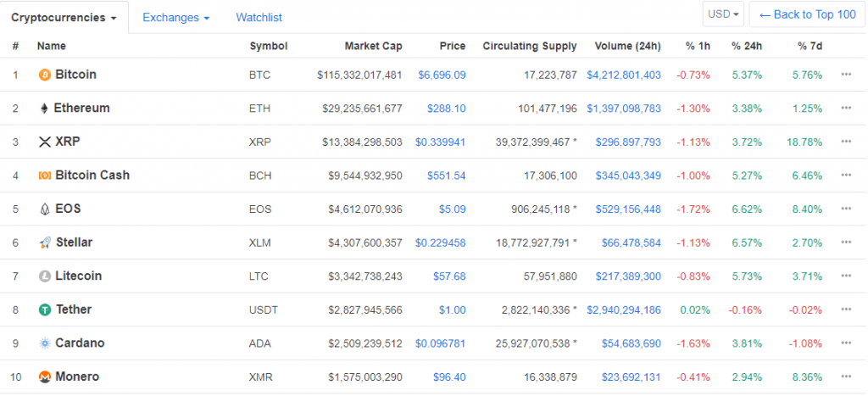Go Back to Top 100

pyautogui.click(x=807, y=14)
